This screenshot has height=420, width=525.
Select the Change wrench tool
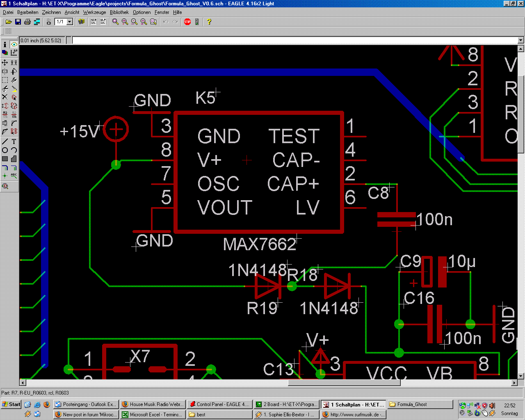tap(14, 80)
